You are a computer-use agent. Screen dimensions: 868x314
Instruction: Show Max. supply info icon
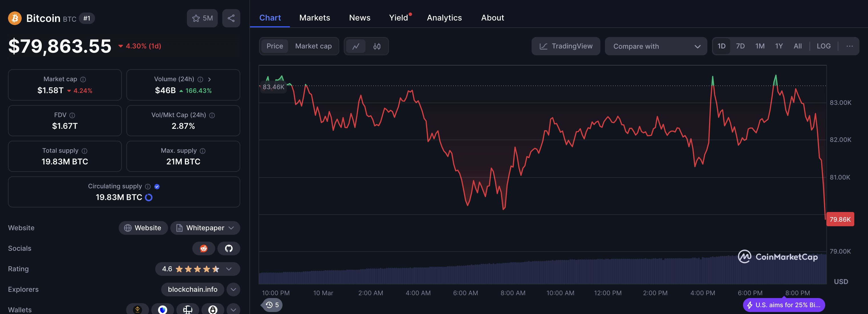click(x=203, y=151)
